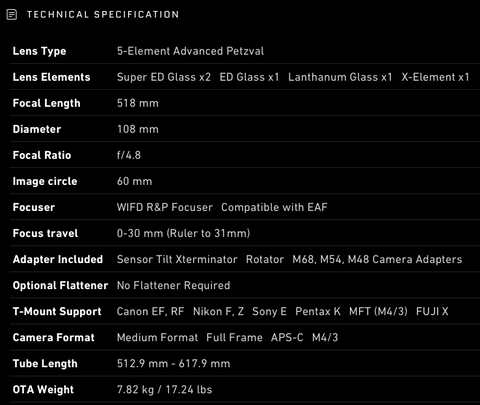Click WIFD R&P Focuser text
This screenshot has width=480, height=405.
point(165,207)
